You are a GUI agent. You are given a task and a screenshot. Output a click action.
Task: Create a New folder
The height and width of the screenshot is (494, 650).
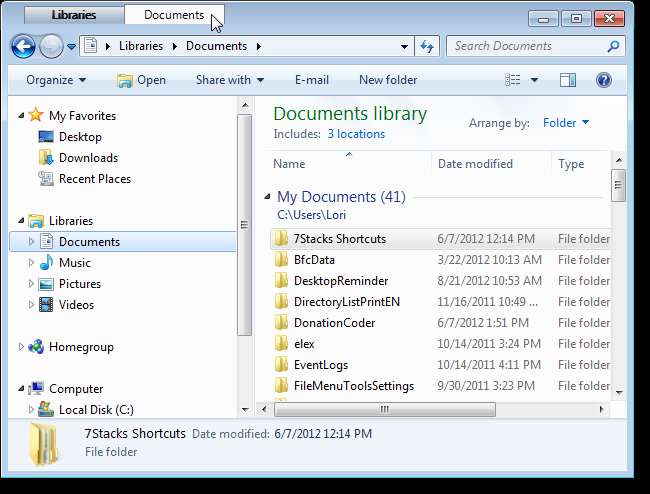click(x=388, y=80)
